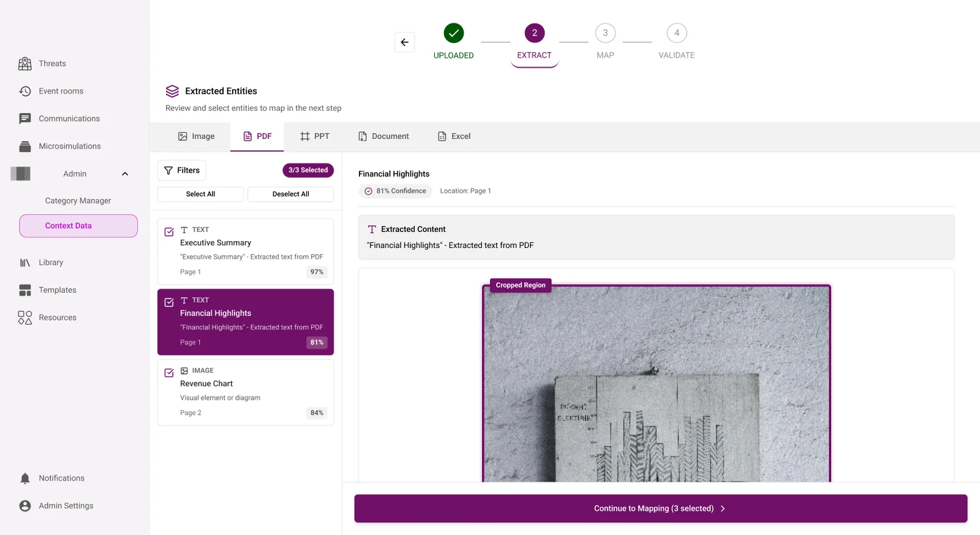Screen dimensions: 980x535
Task: Uncheck the Executive Summary entity checkbox
Action: 169,232
